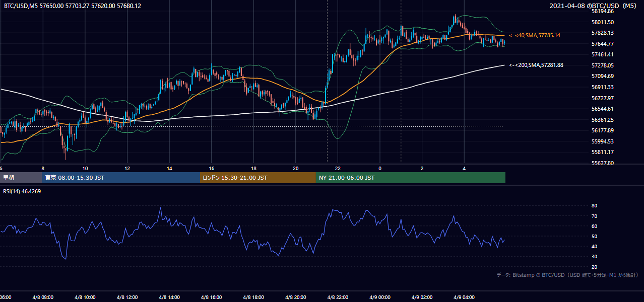This screenshot has width=644, height=302.
Task: Click price axis value 58194.86
Action: (603, 11)
